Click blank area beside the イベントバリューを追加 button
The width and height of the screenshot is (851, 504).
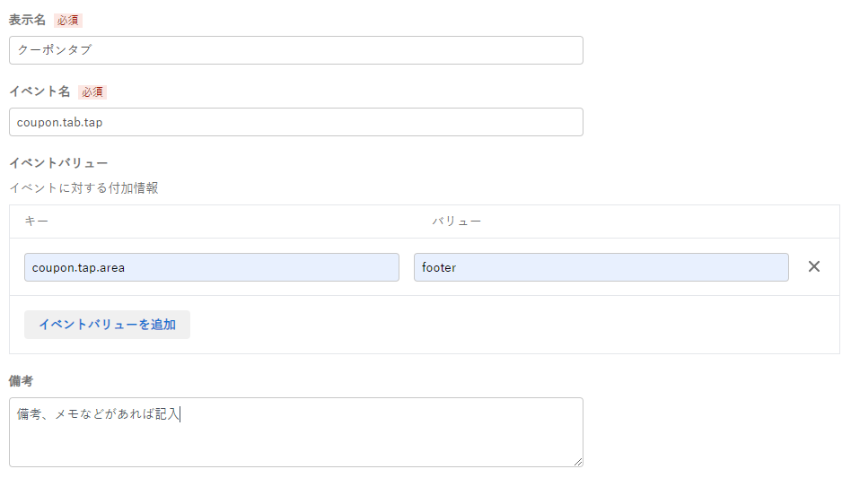coord(510,325)
